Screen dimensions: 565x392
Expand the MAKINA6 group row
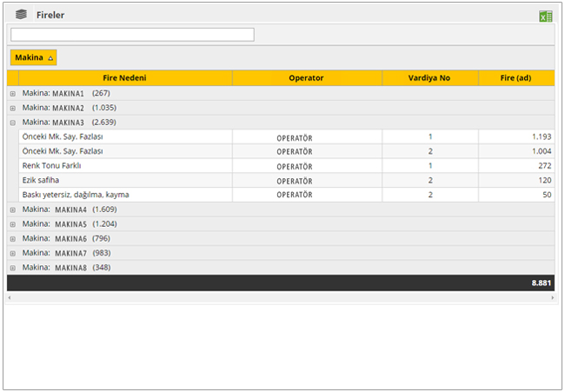(x=13, y=238)
